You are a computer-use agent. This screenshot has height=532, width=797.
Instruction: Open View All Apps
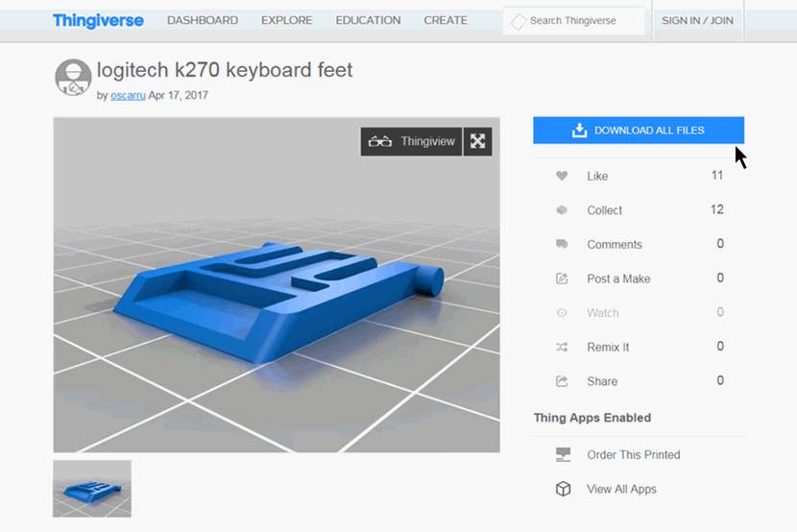(x=621, y=489)
